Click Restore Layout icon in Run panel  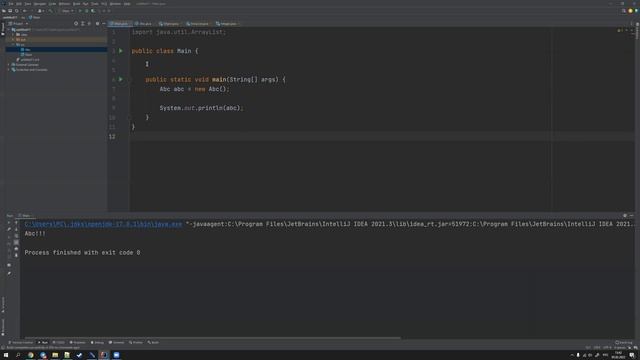pyautogui.click(x=9, y=265)
